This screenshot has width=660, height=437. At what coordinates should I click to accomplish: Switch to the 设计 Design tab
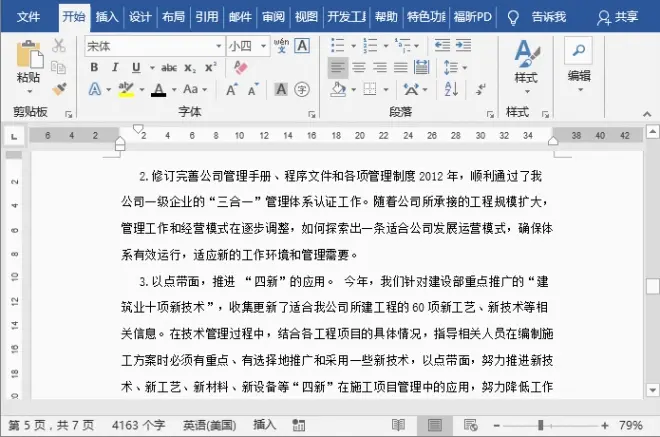click(140, 17)
